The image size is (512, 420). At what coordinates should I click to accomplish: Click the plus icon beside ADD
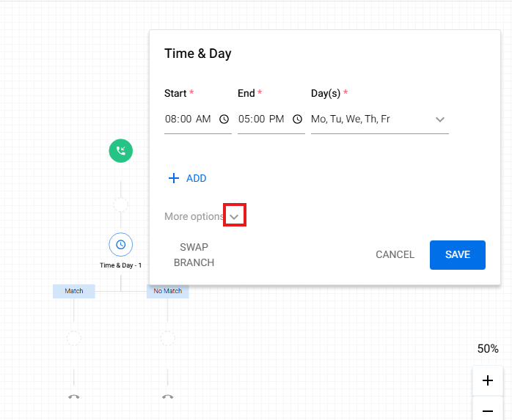(174, 178)
